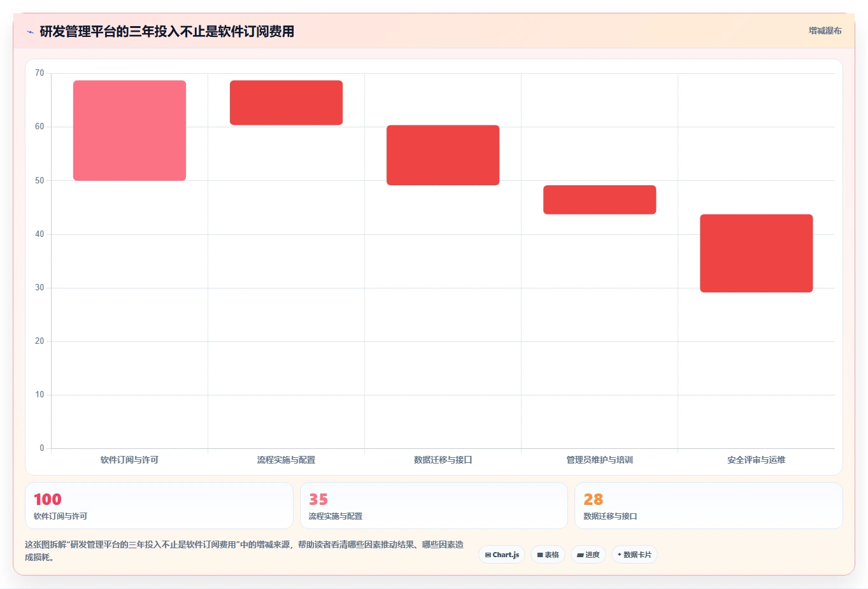This screenshot has width=868, height=589.
Task: Click the pink 软件订阅与许可 waterfall bar
Action: coord(129,131)
